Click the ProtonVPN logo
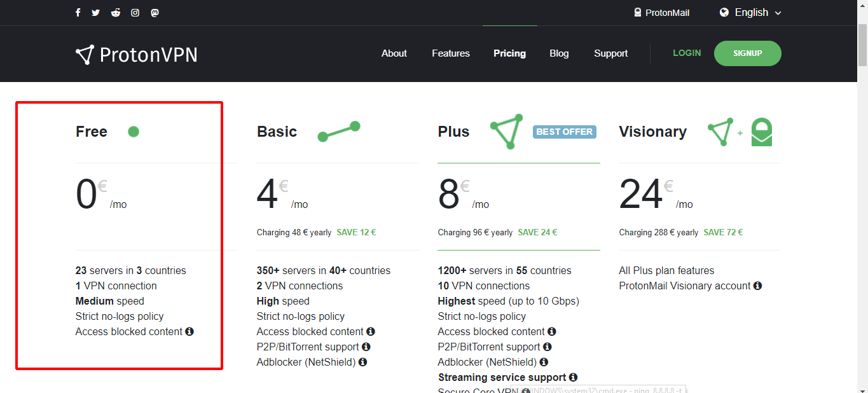Viewport: 868px width, 393px height. [x=136, y=55]
